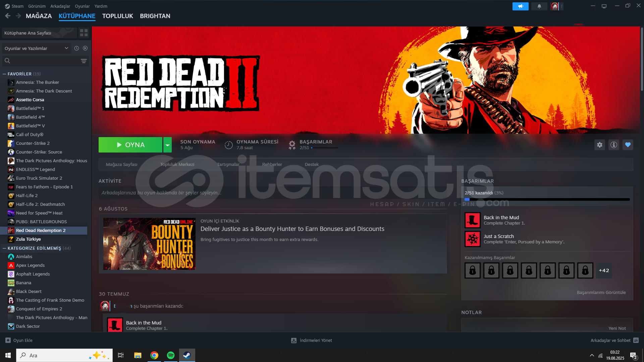Open the Destek link

[x=312, y=164]
